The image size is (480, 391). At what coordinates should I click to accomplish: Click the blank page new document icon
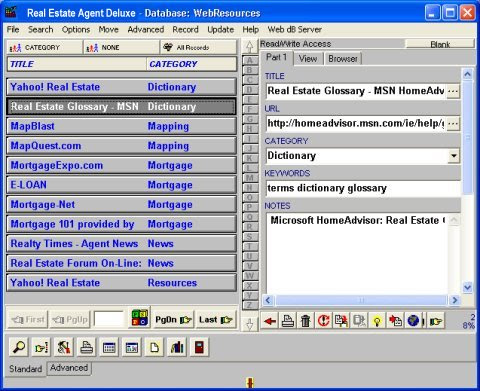point(154,347)
